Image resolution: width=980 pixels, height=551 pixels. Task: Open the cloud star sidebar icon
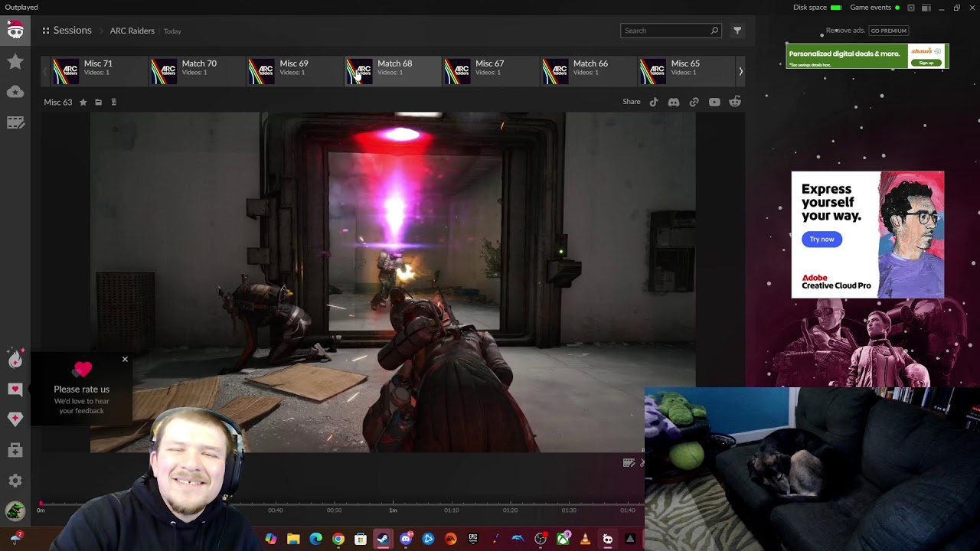pos(15,92)
